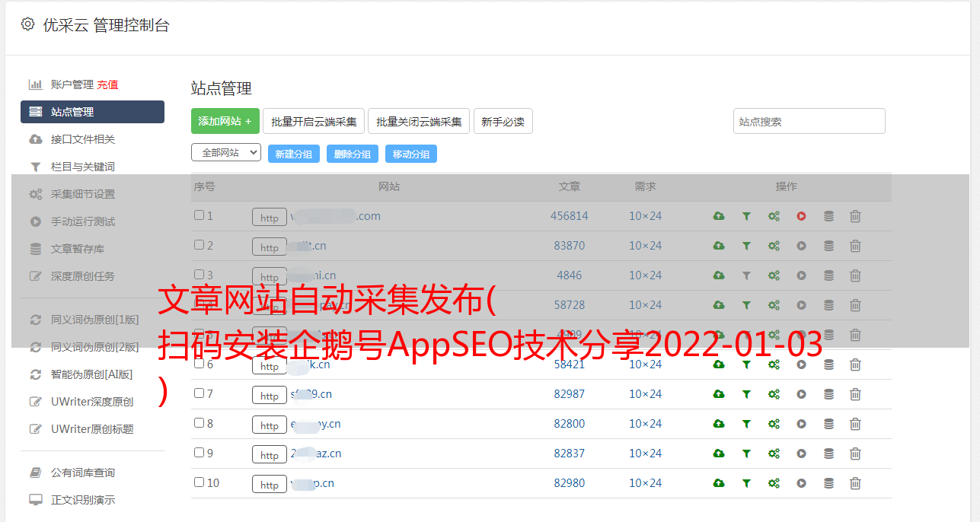Open UWriter原创标题 in sidebar
The height and width of the screenshot is (522, 980).
[x=91, y=429]
